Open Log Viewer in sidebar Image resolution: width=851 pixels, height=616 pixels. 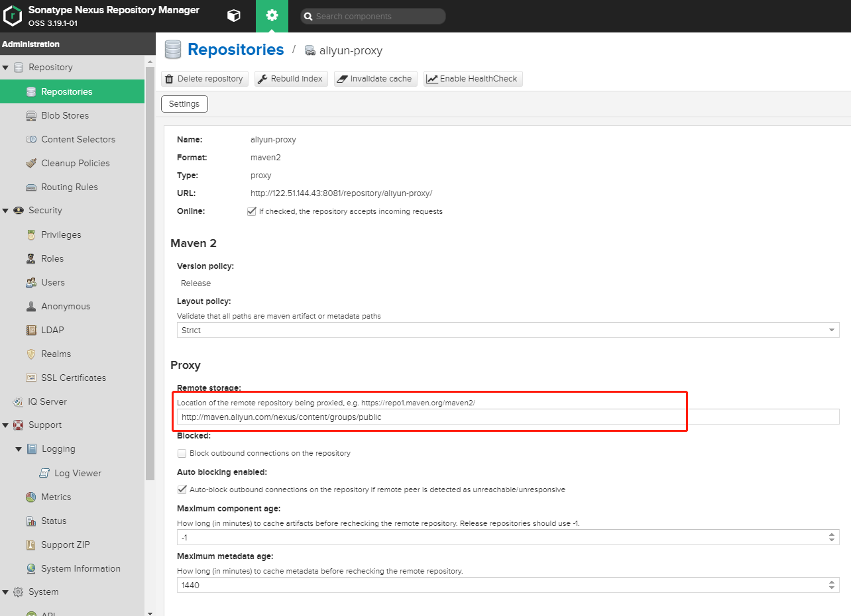pyautogui.click(x=72, y=473)
